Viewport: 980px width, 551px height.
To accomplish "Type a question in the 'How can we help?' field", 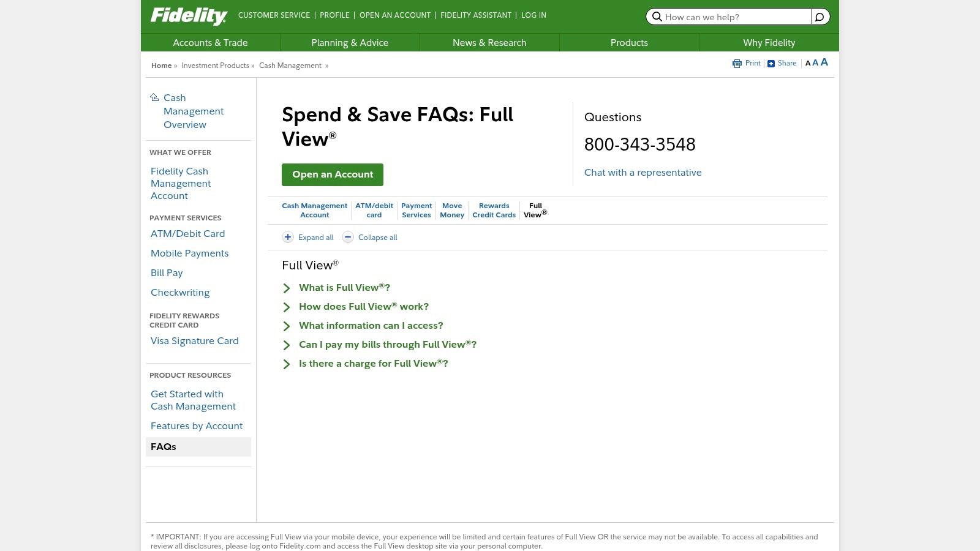I will coord(735,17).
